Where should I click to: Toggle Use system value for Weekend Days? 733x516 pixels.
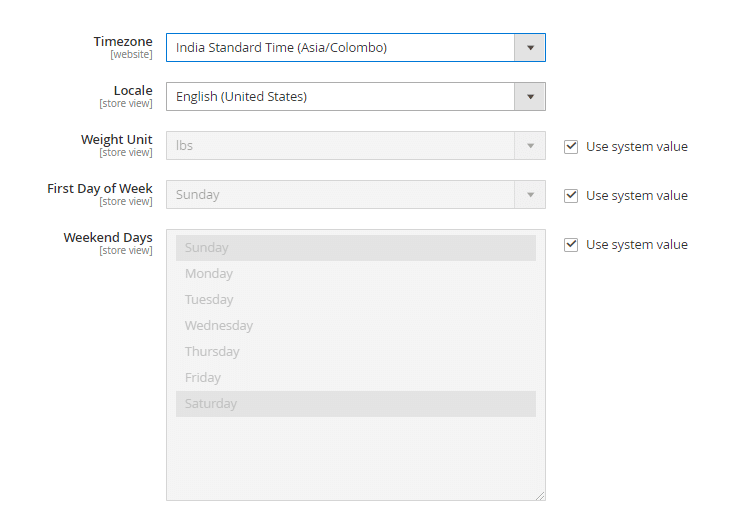pyautogui.click(x=571, y=245)
